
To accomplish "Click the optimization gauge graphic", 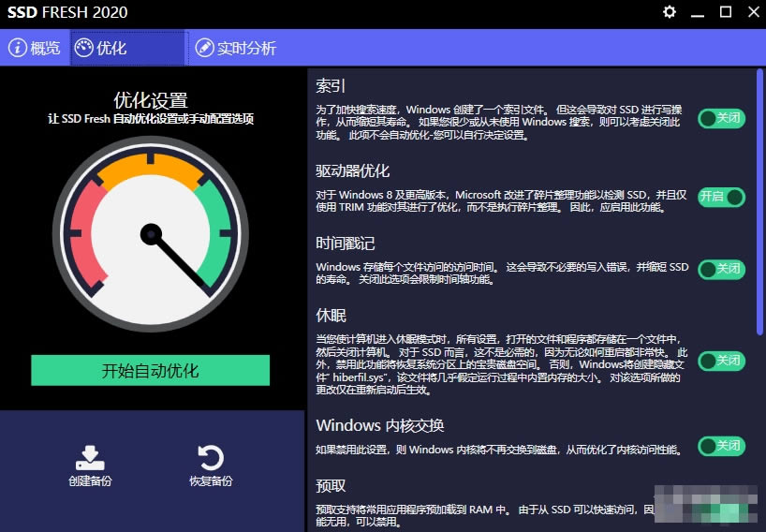I will [151, 234].
